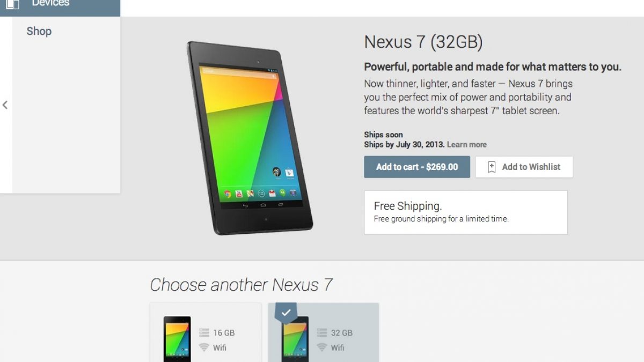Open the Shop sidebar item
The height and width of the screenshot is (362, 644).
point(39,31)
